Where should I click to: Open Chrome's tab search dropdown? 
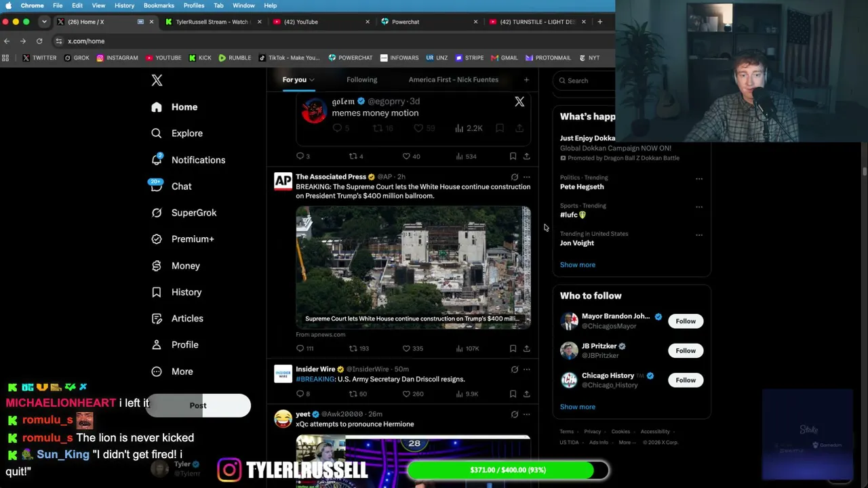tap(44, 22)
